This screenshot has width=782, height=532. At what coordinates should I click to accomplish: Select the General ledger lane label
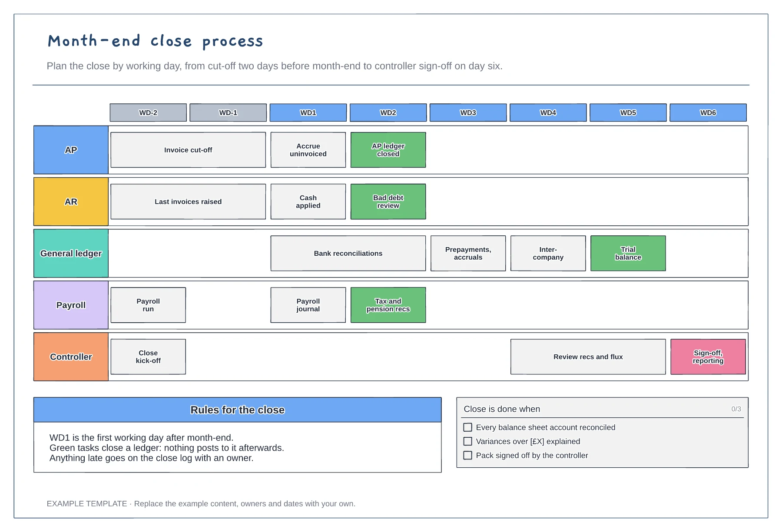(71, 253)
